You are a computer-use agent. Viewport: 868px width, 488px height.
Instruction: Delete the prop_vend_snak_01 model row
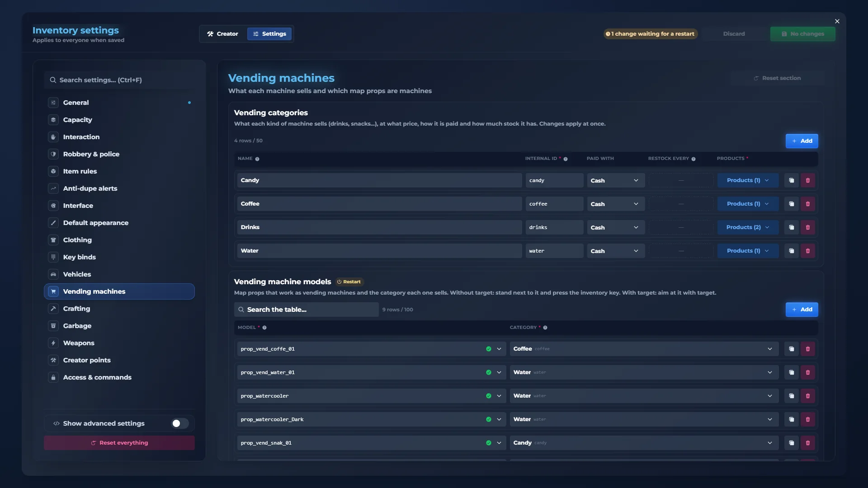(807, 443)
